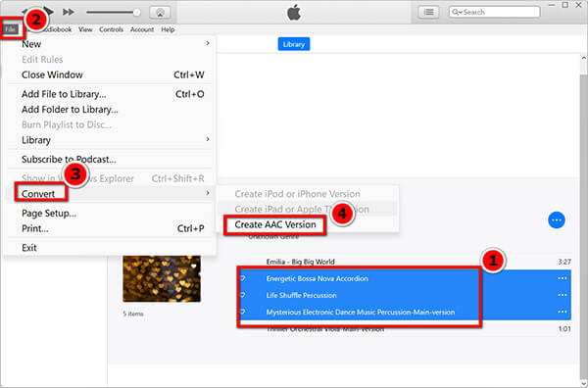Open more options for Energetic Bossa Nova Accordion
Screen dimensions: 588x388
click(562, 278)
